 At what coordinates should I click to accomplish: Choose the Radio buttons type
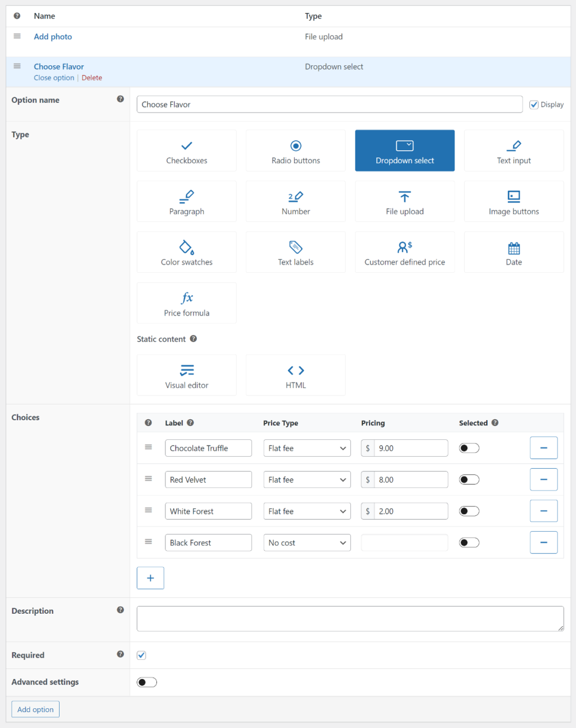coord(295,151)
